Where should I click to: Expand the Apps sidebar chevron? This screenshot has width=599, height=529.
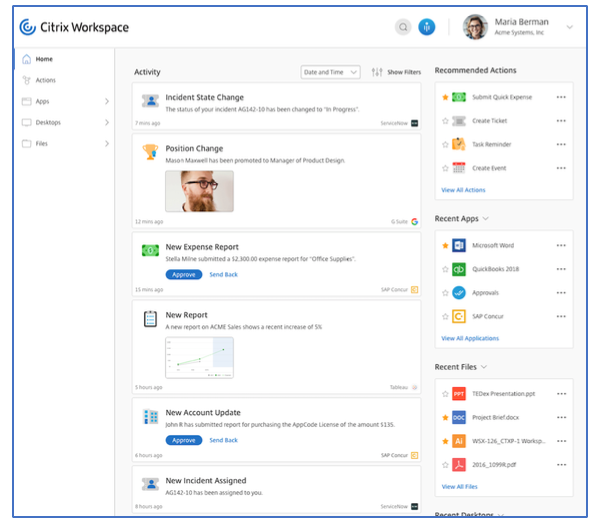coord(107,101)
